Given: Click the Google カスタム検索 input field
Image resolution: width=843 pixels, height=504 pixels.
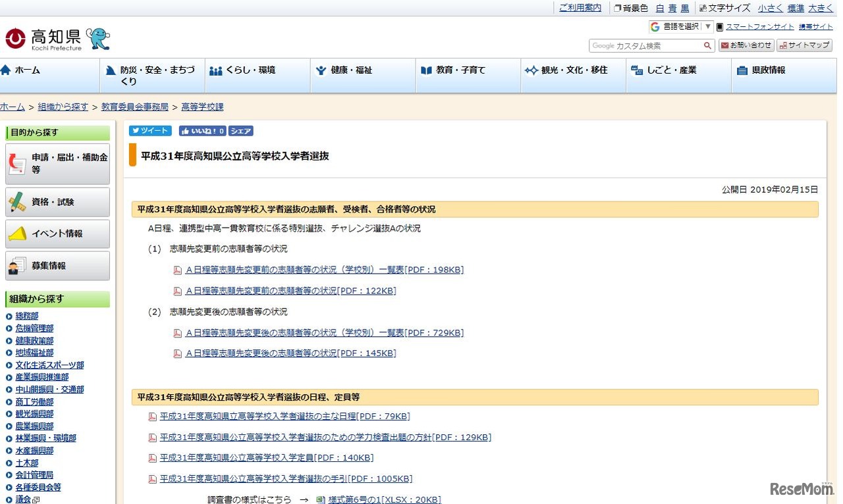Looking at the screenshot, I should point(645,46).
